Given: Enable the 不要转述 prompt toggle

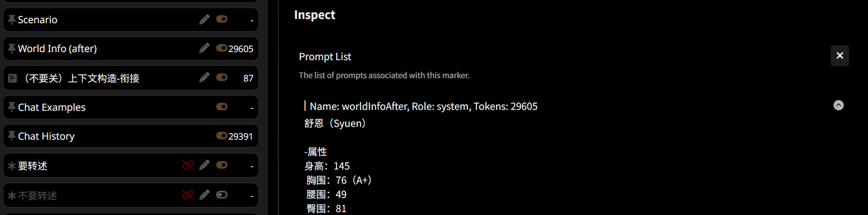Looking at the screenshot, I should coord(222,195).
